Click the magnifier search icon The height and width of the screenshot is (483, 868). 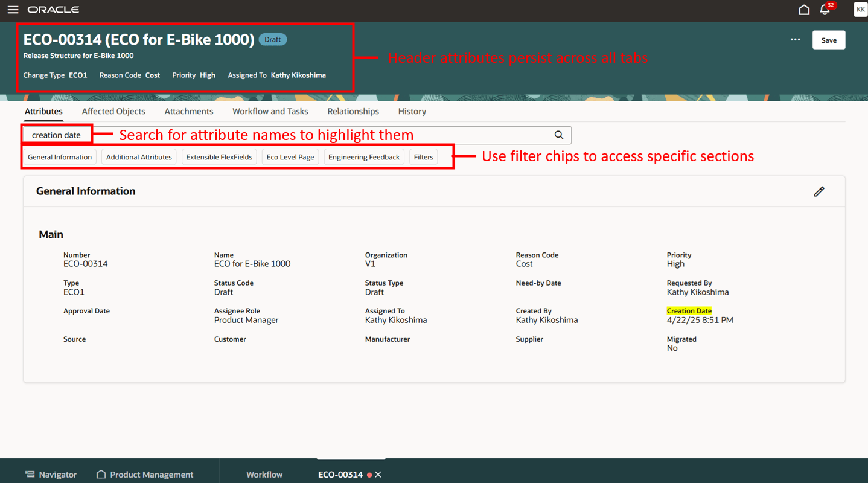pos(559,135)
